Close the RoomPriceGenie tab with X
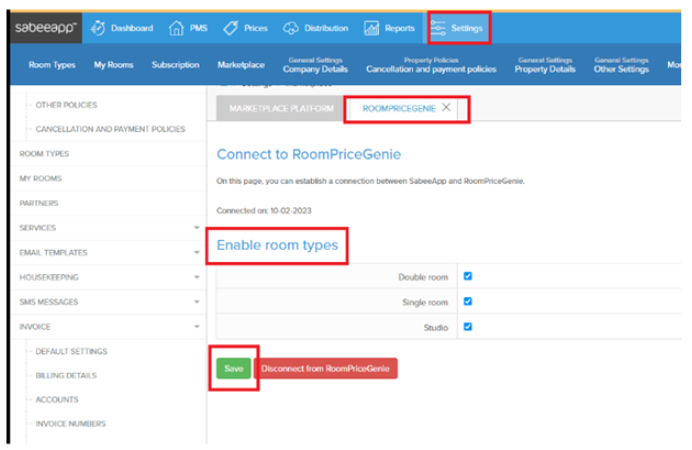 pyautogui.click(x=446, y=108)
